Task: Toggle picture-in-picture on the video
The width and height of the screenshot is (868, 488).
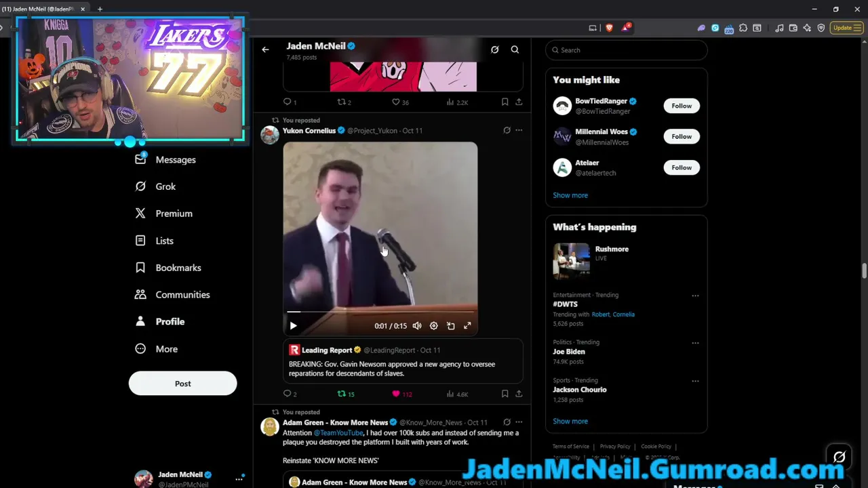Action: tap(451, 326)
